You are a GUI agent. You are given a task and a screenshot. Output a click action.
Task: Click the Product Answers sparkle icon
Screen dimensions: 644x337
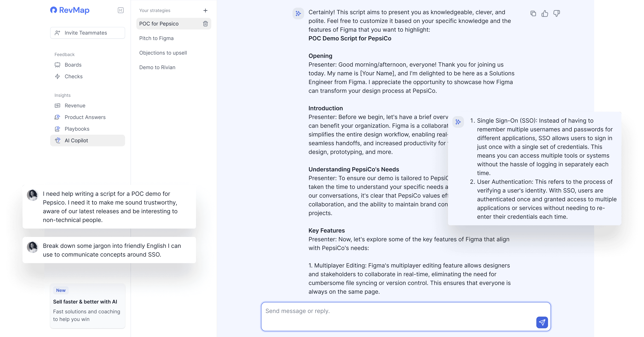[57, 117]
